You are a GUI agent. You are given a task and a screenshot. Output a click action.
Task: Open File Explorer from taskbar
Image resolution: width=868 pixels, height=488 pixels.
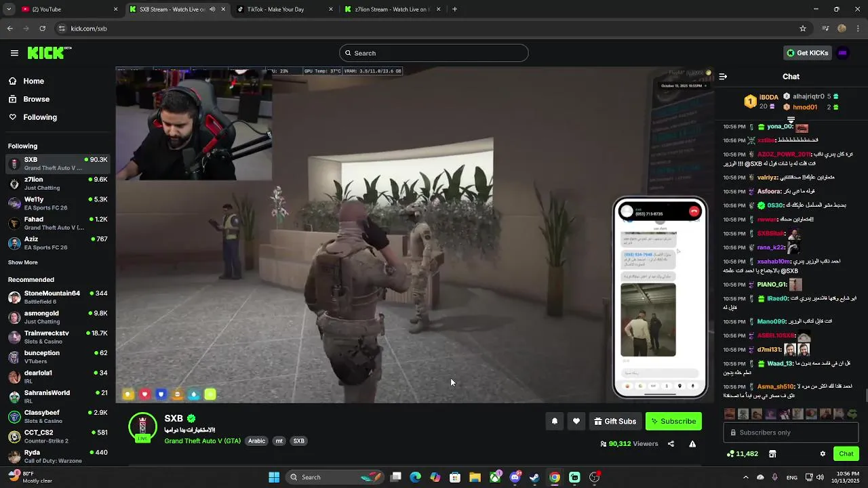tap(475, 477)
